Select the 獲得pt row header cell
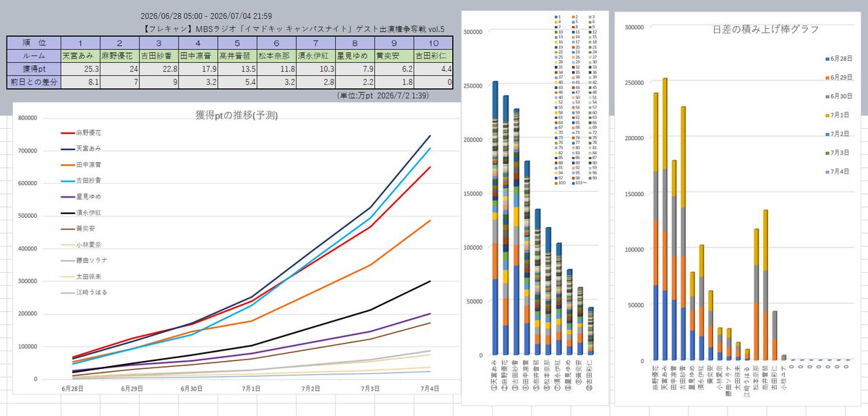The width and height of the screenshot is (868, 416). tap(33, 68)
